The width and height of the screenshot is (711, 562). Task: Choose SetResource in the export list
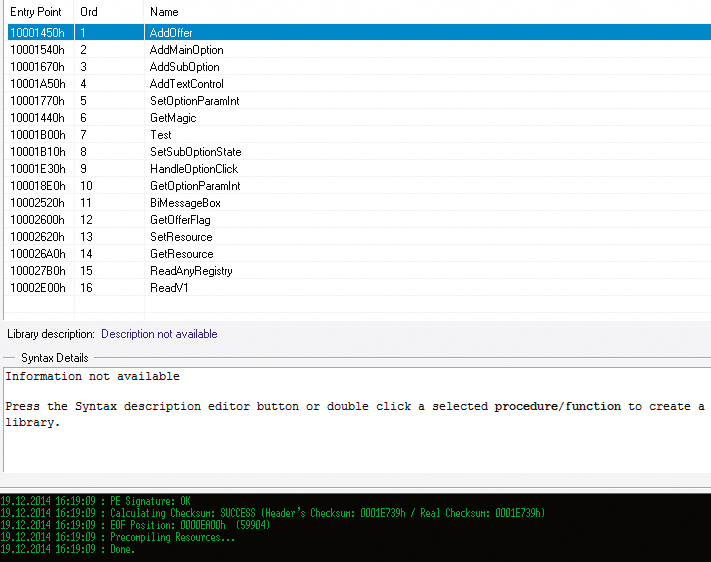[x=181, y=237]
